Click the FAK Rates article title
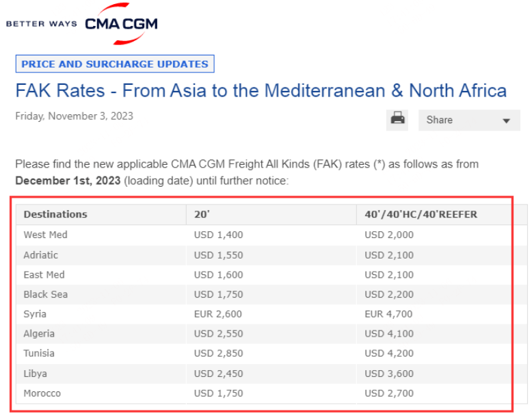 coord(261,91)
